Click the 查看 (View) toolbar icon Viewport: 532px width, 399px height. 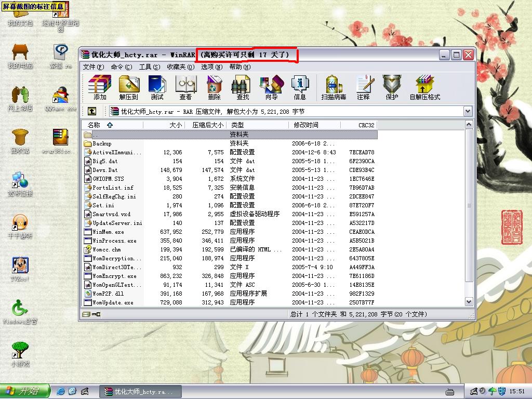click(185, 87)
